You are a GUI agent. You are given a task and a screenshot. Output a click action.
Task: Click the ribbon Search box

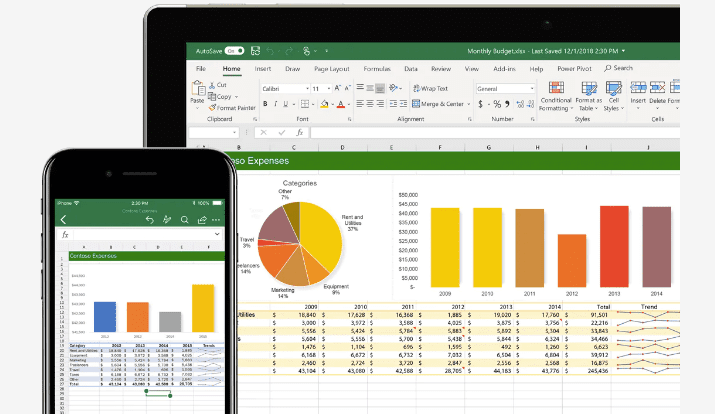(x=620, y=69)
